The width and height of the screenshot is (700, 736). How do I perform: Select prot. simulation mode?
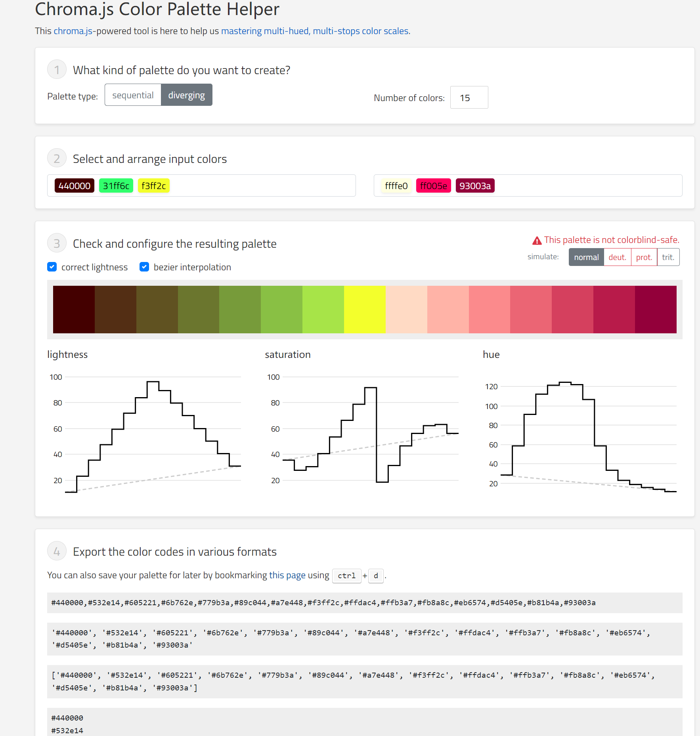pos(644,257)
